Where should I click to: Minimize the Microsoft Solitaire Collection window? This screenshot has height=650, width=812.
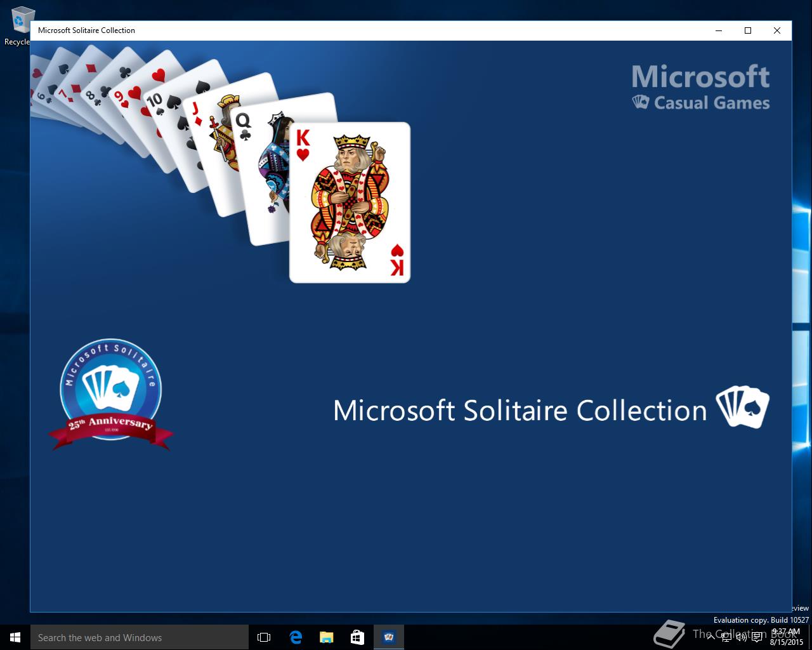[x=719, y=30]
